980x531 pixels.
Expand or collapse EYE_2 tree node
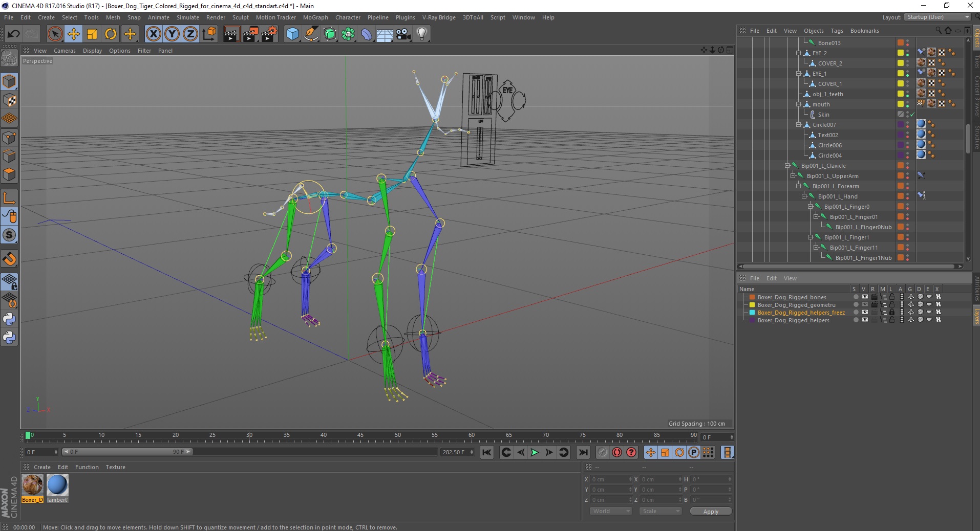(799, 53)
